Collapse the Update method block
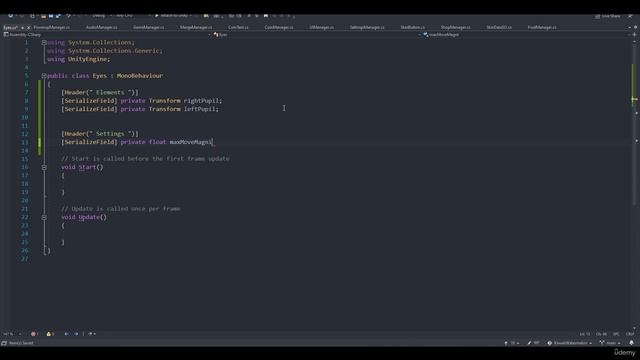The width and height of the screenshot is (640, 360). tap(44, 217)
